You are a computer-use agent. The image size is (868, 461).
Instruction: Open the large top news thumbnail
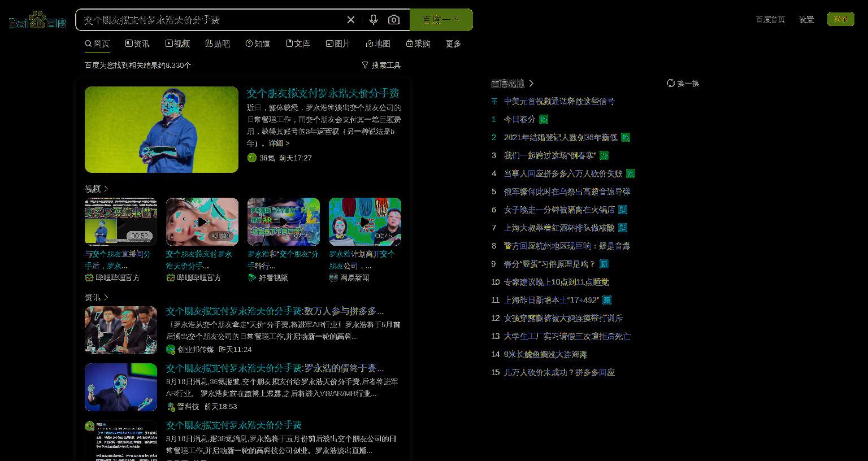click(162, 129)
